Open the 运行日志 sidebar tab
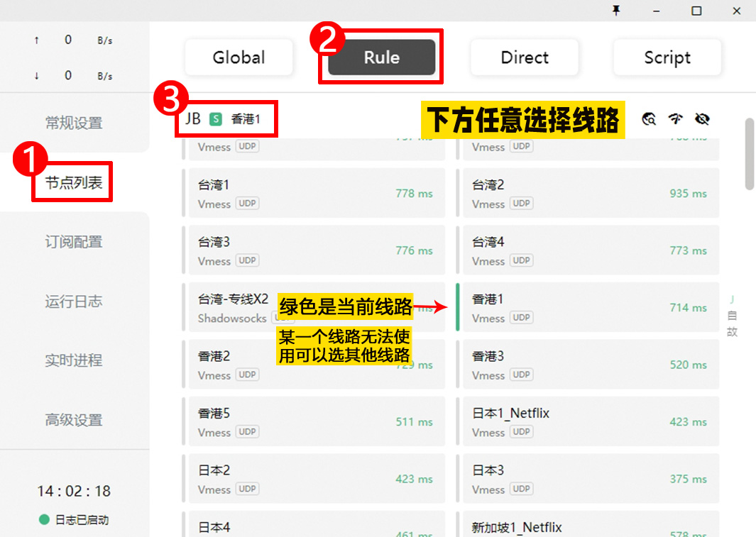 [x=74, y=301]
